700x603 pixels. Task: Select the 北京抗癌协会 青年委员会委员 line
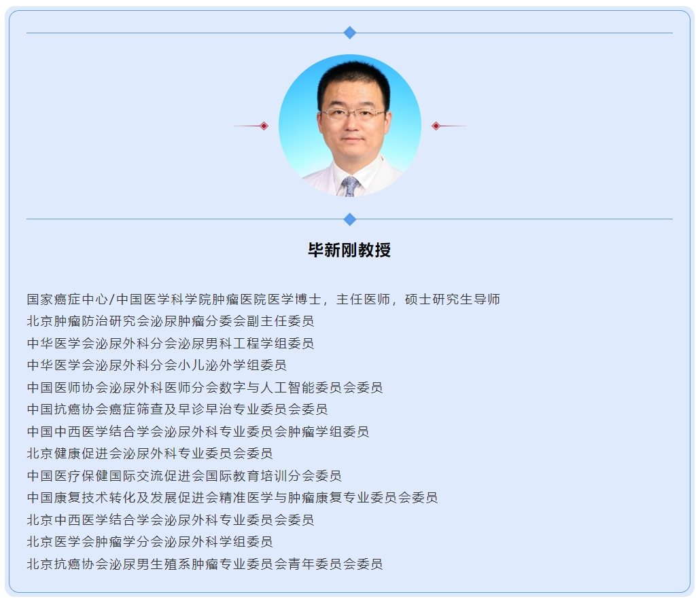pos(205,564)
